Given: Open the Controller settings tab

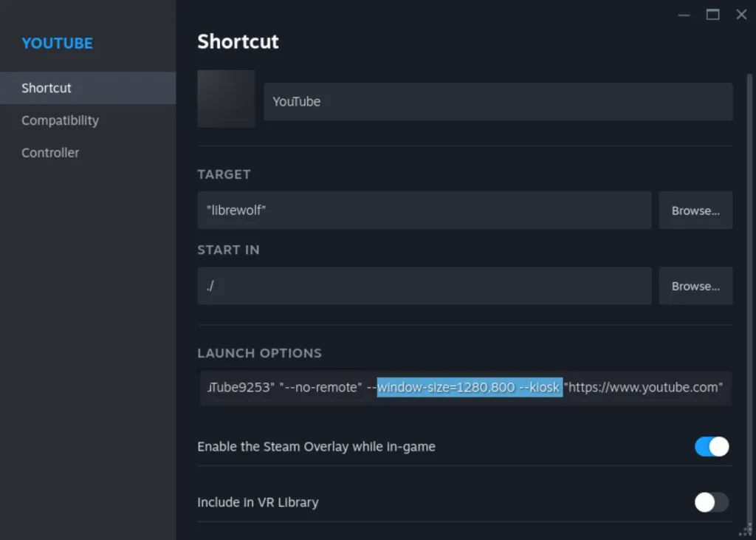Looking at the screenshot, I should tap(88, 152).
